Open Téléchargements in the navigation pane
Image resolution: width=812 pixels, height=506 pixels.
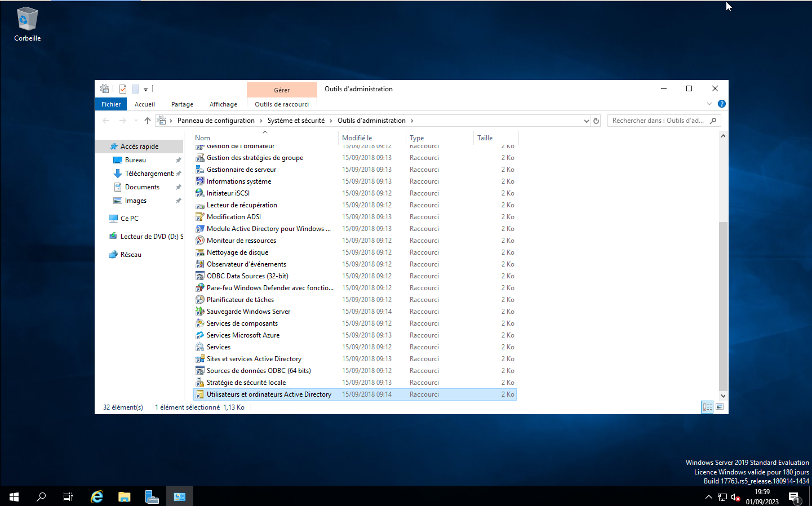point(150,174)
